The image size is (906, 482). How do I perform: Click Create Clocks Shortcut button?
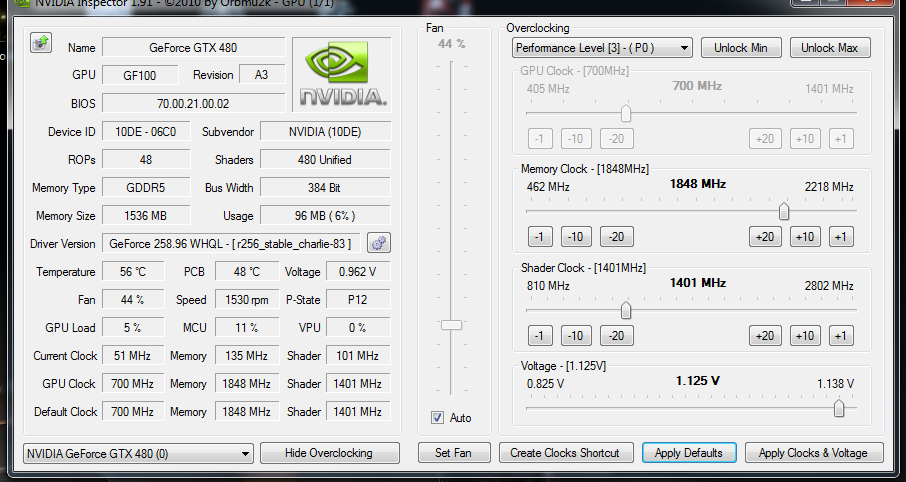click(566, 453)
